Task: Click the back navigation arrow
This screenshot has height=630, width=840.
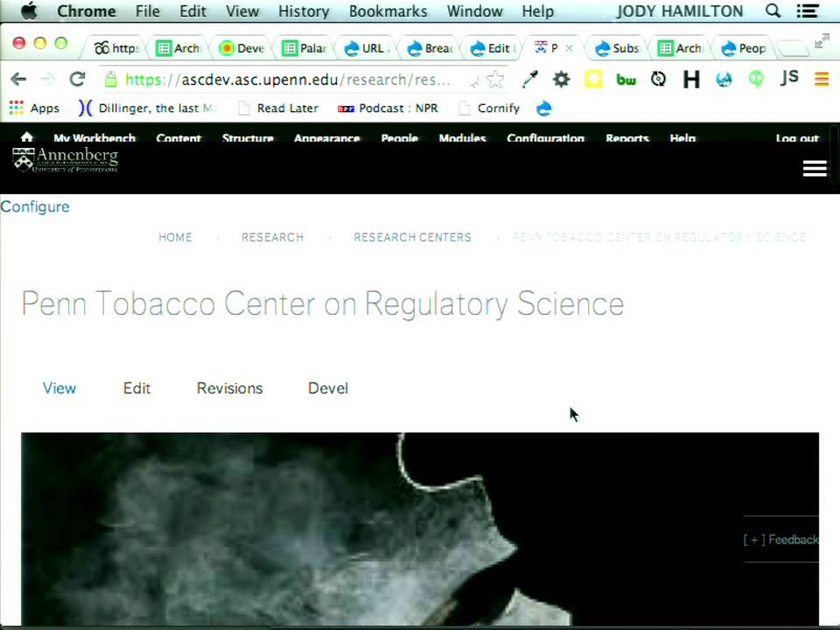Action: (18, 80)
